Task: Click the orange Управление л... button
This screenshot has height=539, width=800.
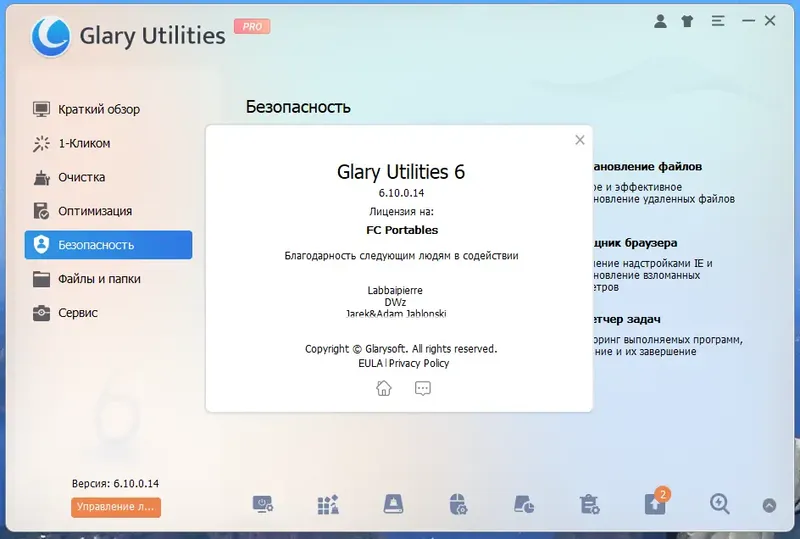Action: coord(116,507)
